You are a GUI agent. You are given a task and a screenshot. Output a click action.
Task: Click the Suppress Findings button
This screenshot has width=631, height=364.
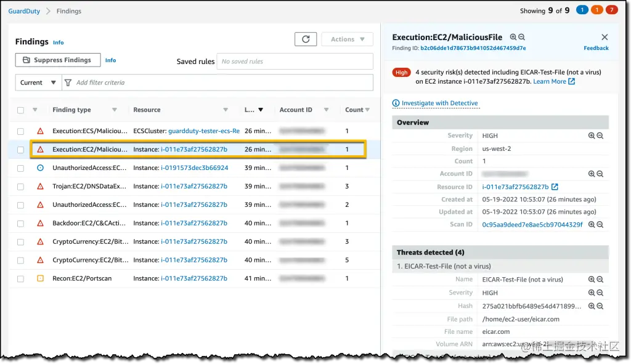58,60
